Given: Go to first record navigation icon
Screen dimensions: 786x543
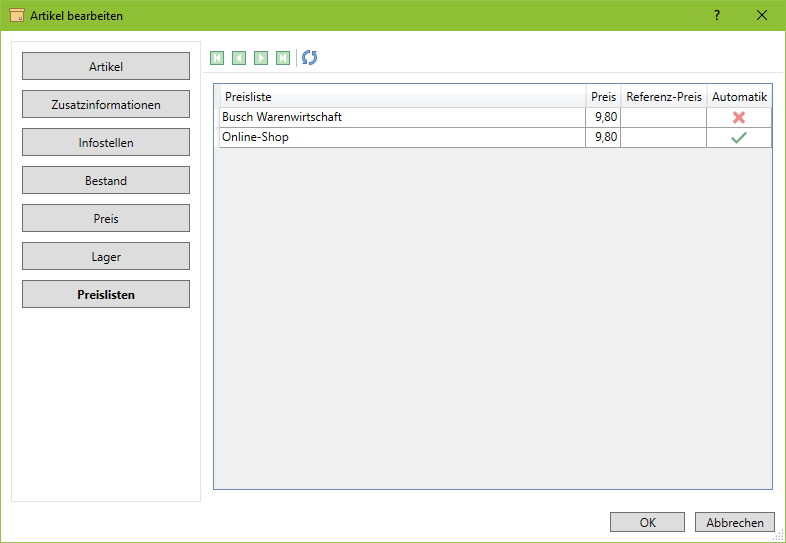Looking at the screenshot, I should coord(217,58).
